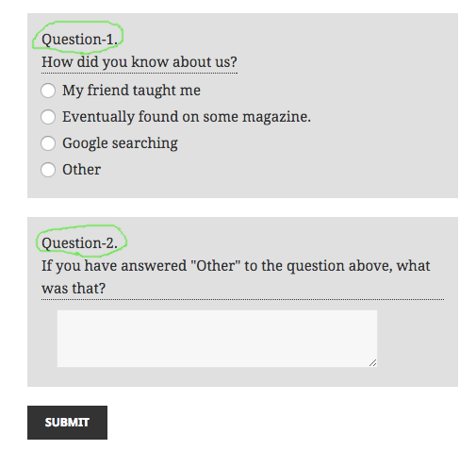Viewport: 476px width, 450px height.
Task: Click the "My friend taught me" label text
Action: point(131,91)
